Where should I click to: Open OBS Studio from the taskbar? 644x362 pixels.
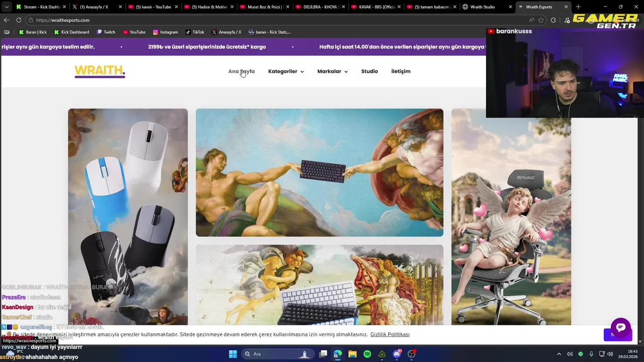click(412, 354)
